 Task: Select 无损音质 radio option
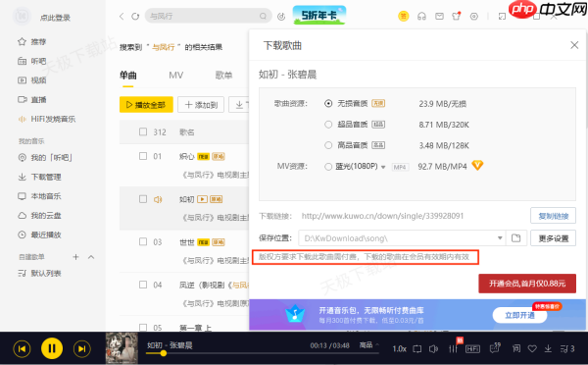[328, 104]
